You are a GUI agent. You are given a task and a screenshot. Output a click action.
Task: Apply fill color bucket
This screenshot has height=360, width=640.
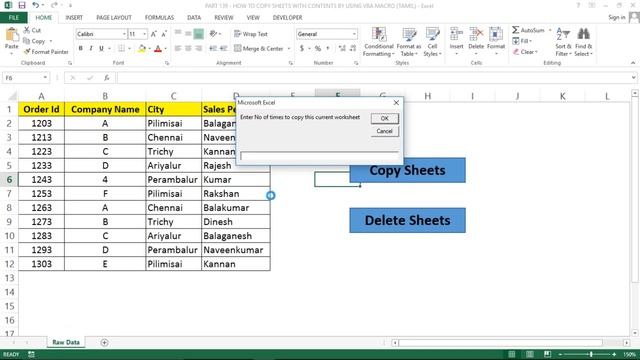[142, 49]
